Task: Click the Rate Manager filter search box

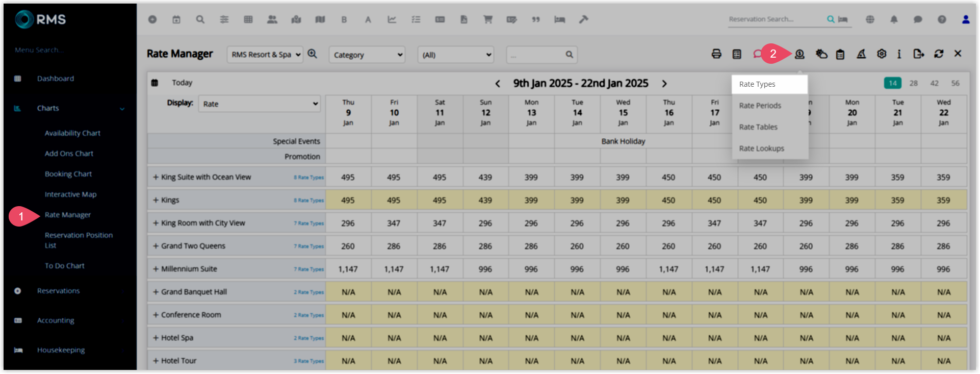Action: click(541, 55)
